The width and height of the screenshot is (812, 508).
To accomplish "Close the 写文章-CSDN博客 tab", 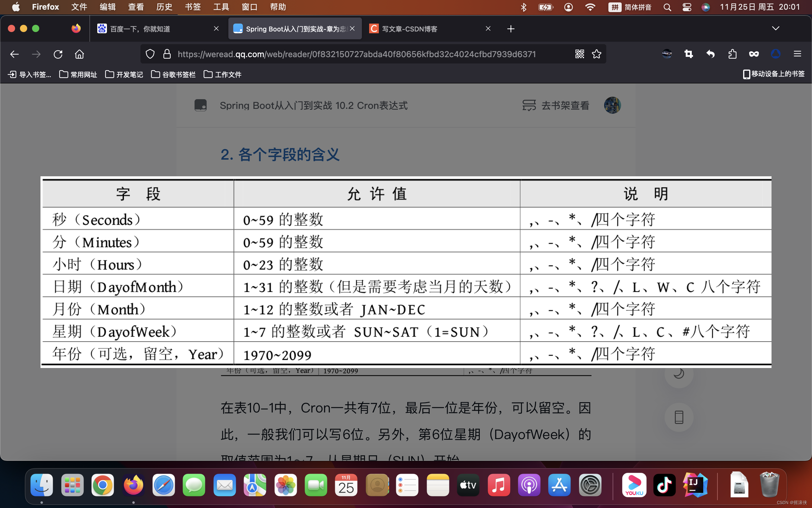I will pos(488,28).
